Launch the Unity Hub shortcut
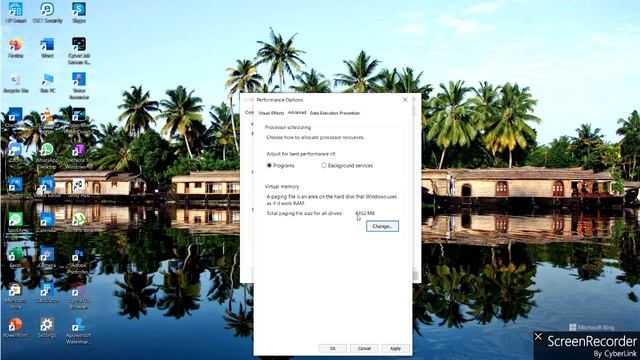The image size is (640, 360). pos(78,188)
